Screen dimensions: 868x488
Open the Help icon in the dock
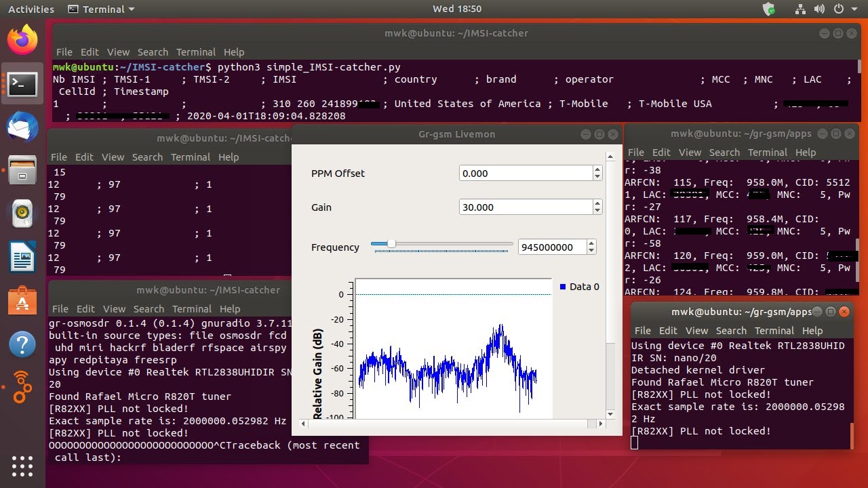click(22, 344)
